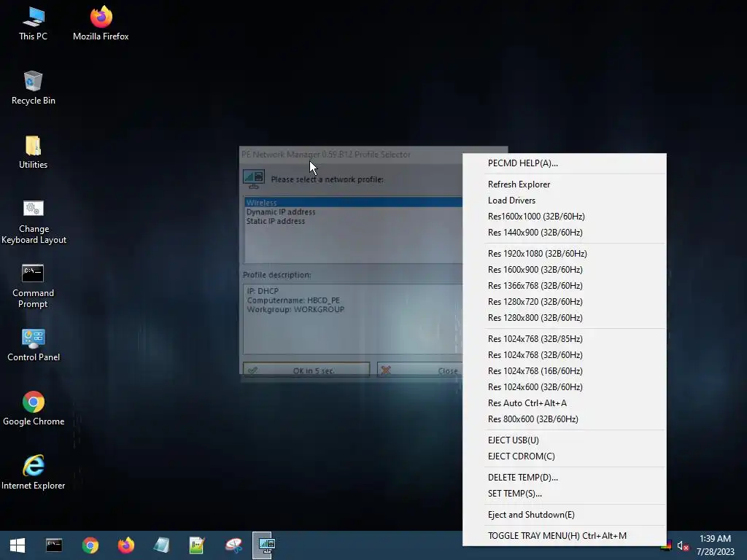Open Internet Explorer desktop shortcut

(x=34, y=472)
